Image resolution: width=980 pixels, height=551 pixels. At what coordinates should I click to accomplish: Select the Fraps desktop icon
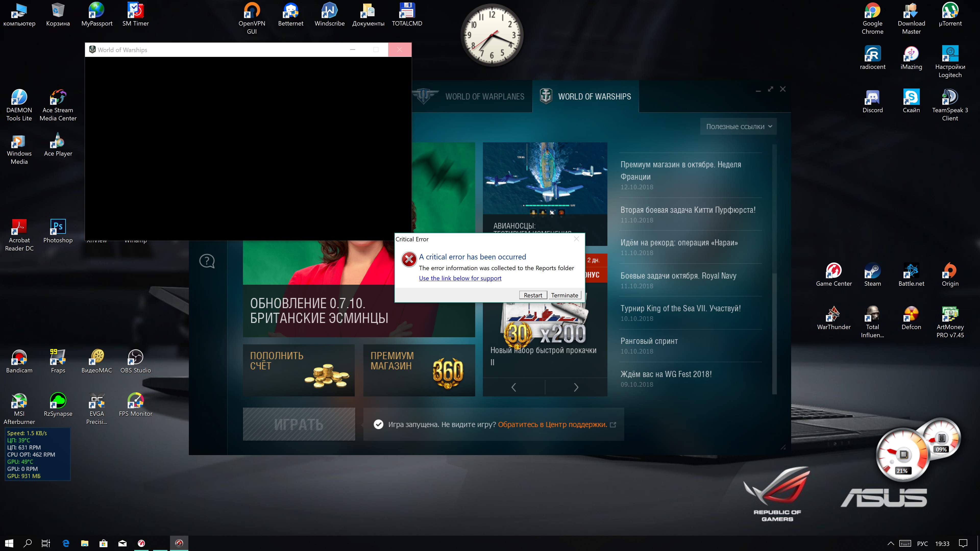point(58,362)
